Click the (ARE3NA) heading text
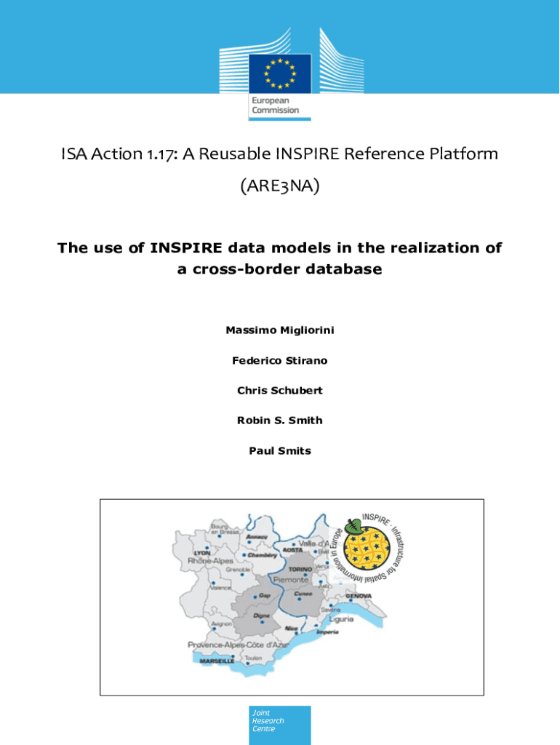The image size is (560, 745). (x=279, y=187)
